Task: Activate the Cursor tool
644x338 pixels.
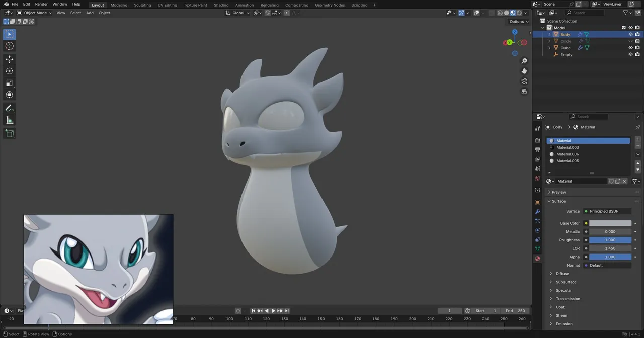Action: pyautogui.click(x=10, y=46)
